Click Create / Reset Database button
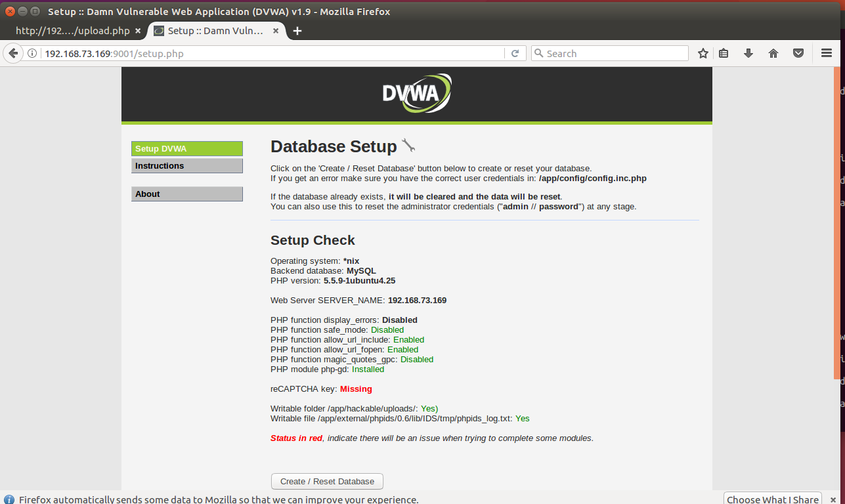845x504 pixels. [x=327, y=481]
